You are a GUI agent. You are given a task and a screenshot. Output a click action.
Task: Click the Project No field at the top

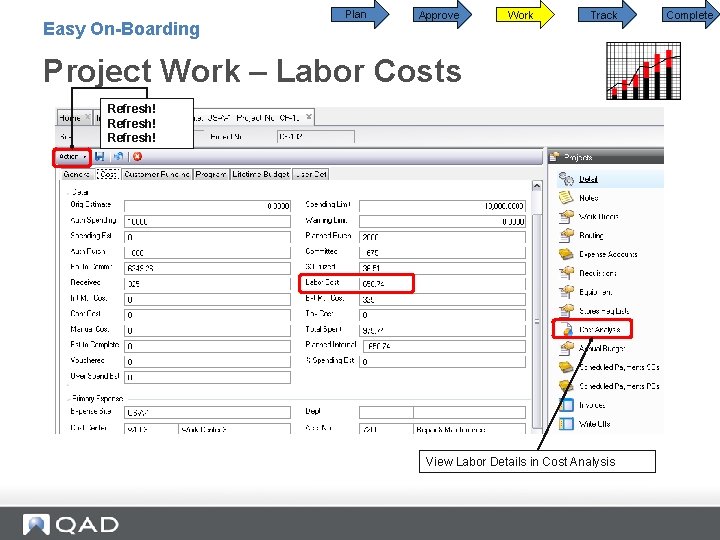click(x=316, y=136)
